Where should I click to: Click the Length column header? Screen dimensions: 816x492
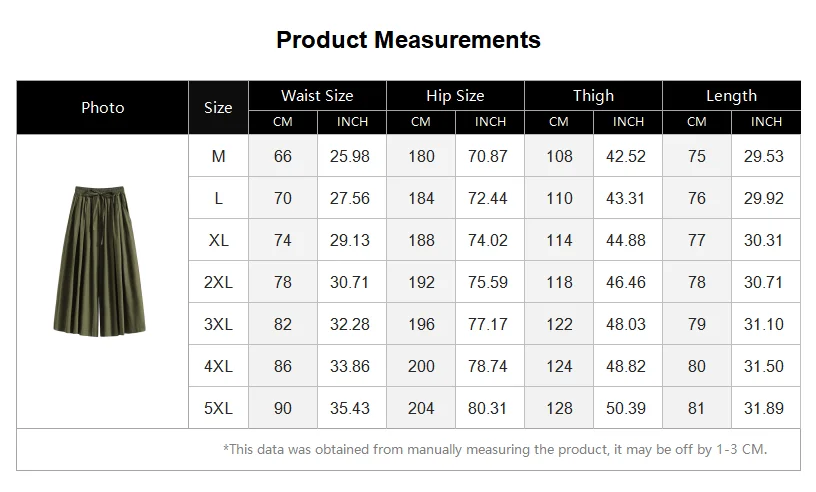[x=731, y=96]
